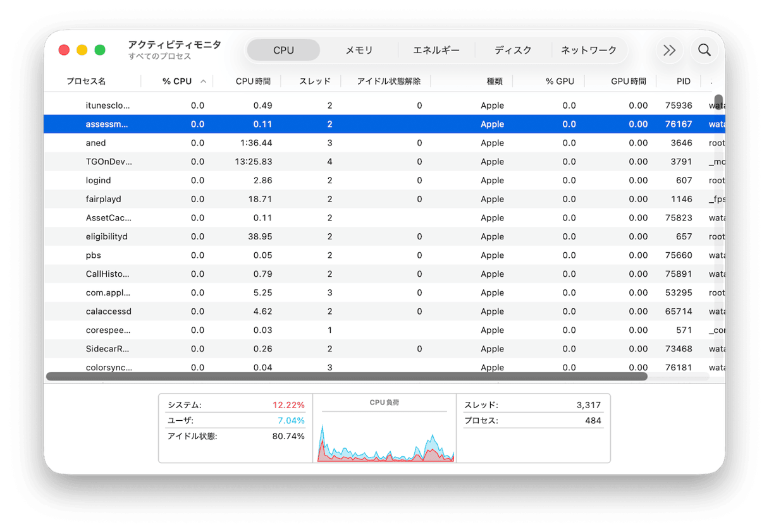
Task: Sort by スレッド column header
Action: 315,82
